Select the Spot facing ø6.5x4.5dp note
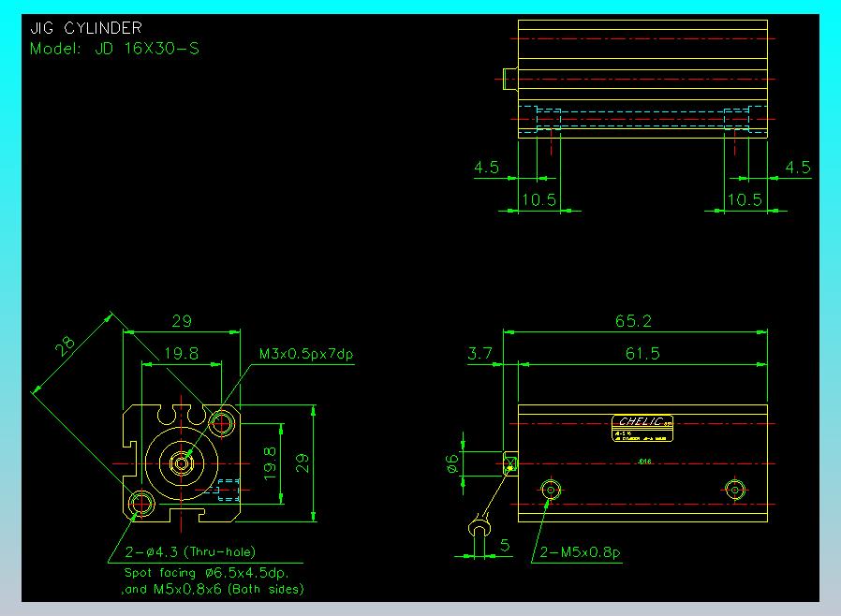841x616 pixels. [206, 573]
